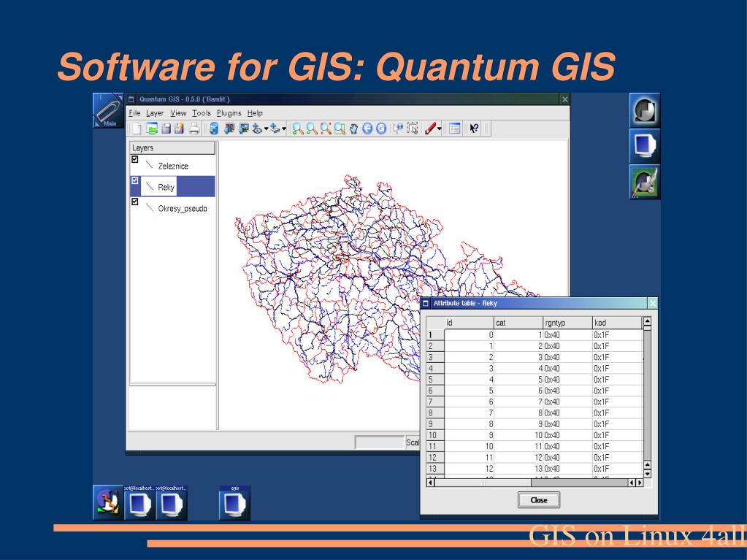This screenshot has height=560, width=747.
Task: Click the status bar coordinate input field
Action: click(379, 442)
